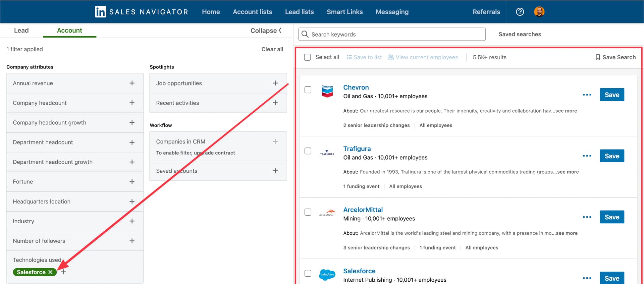The width and height of the screenshot is (644, 284).
Task: Open Salesforce's three-dot more options
Action: point(587,278)
